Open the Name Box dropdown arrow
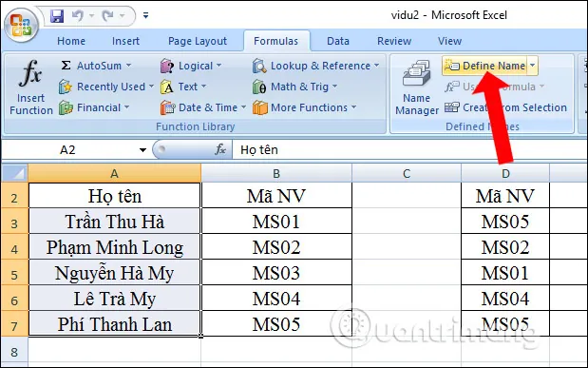 pyautogui.click(x=142, y=150)
